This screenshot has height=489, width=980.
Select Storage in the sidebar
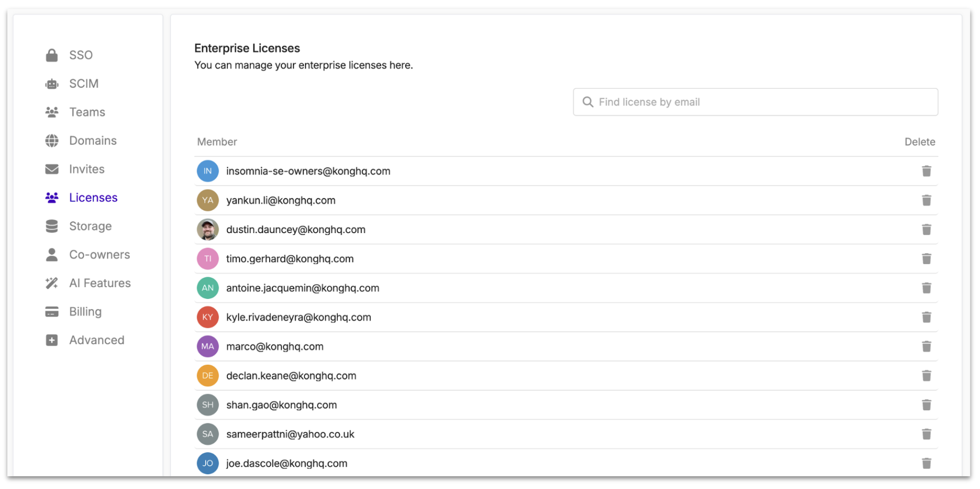coord(90,226)
